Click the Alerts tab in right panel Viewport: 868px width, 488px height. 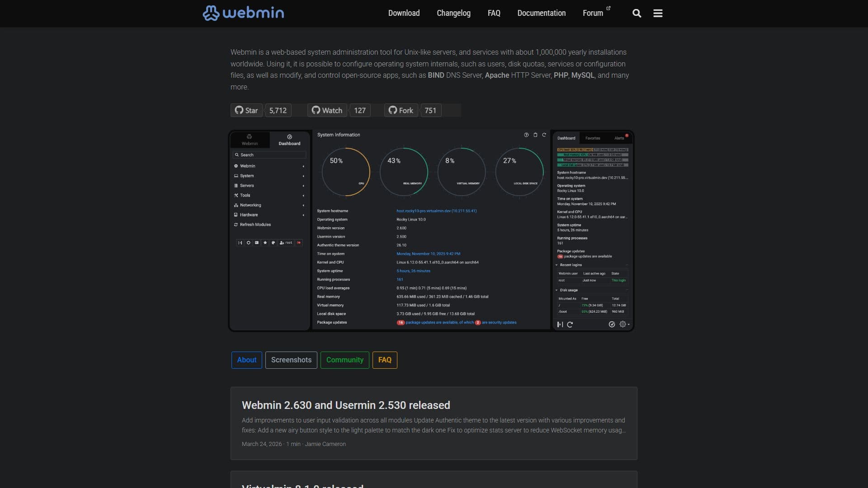pyautogui.click(x=619, y=138)
